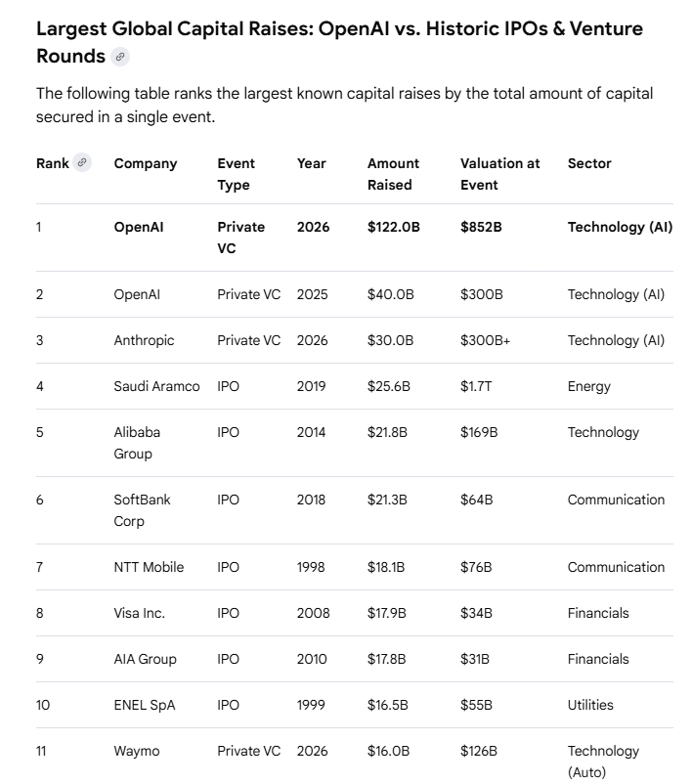Click the $1.7T valuation cell
Image resolution: width=692 pixels, height=784 pixels.
point(476,386)
